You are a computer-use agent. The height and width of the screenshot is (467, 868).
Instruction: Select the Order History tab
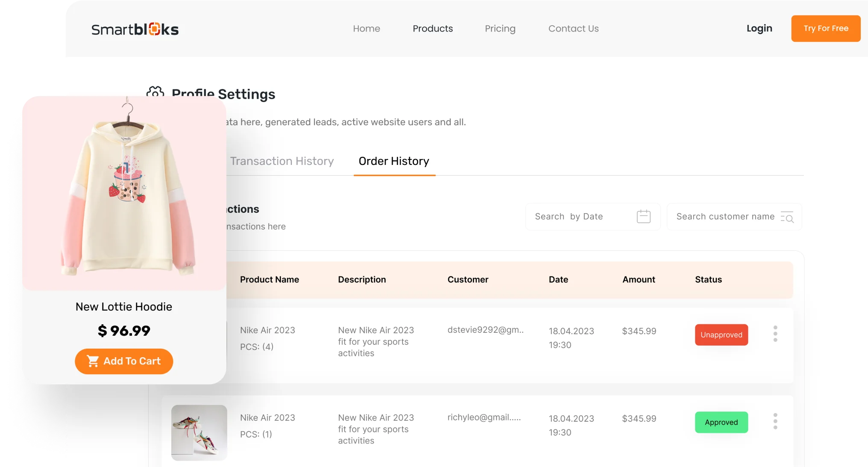(x=394, y=161)
